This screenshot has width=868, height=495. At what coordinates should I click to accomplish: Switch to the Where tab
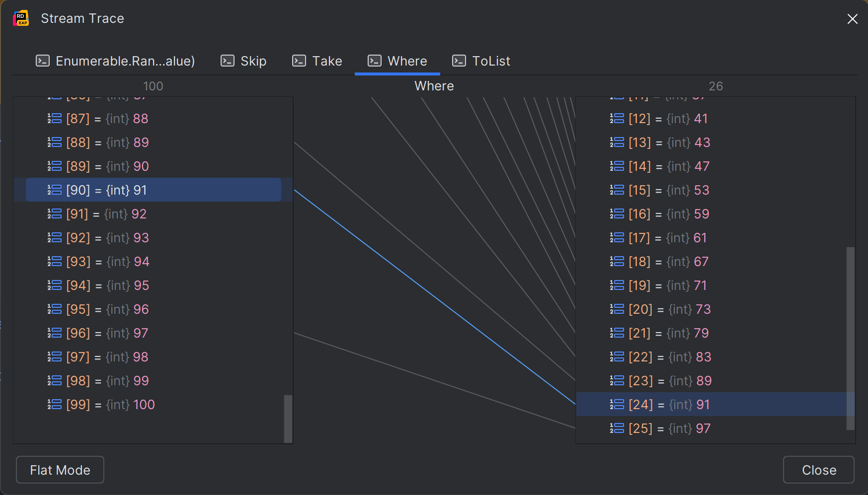(x=397, y=61)
